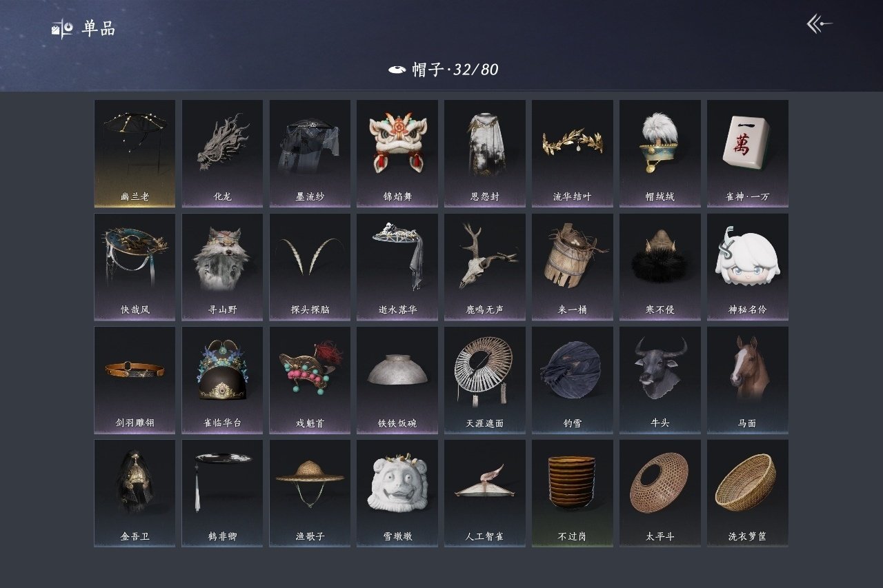Choose the 化龙 dragon headpiece

222,153
